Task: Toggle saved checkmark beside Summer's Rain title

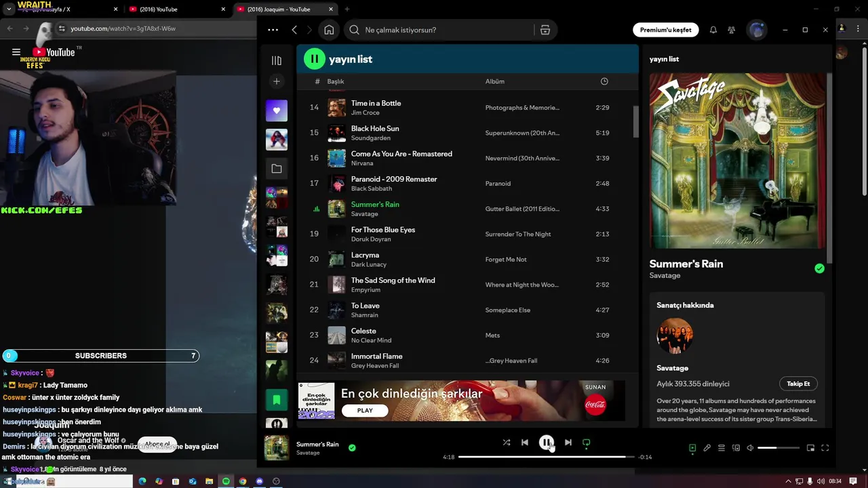Action: [x=819, y=268]
